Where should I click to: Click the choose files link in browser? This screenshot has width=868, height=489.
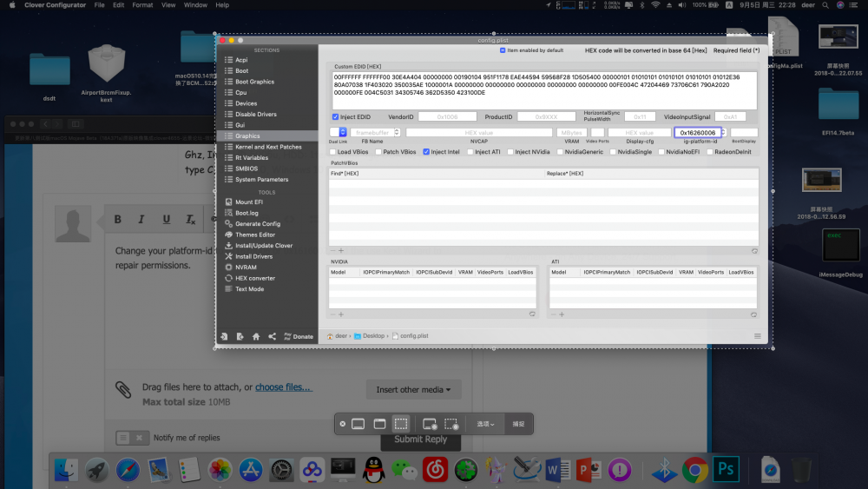(x=283, y=387)
